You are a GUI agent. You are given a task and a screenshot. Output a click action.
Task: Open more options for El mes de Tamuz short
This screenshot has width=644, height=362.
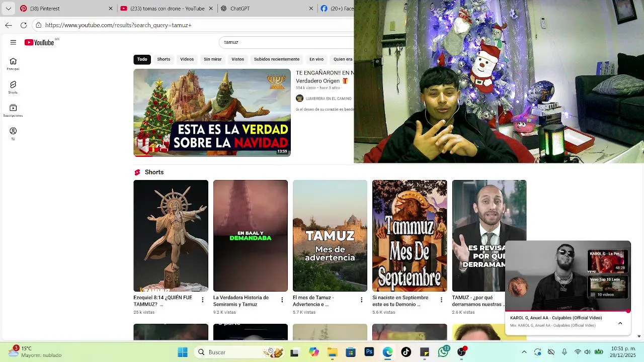pyautogui.click(x=362, y=300)
